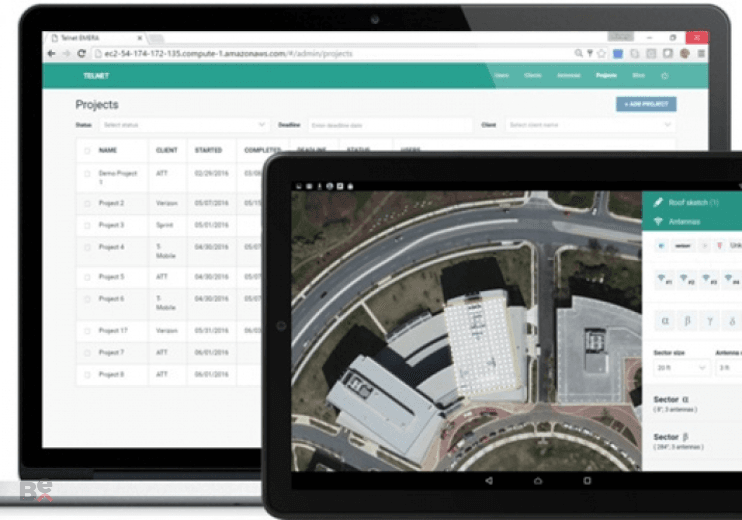Select antenna #3 icon in tablet panel
Screen dimensions: 742x520
[708, 279]
